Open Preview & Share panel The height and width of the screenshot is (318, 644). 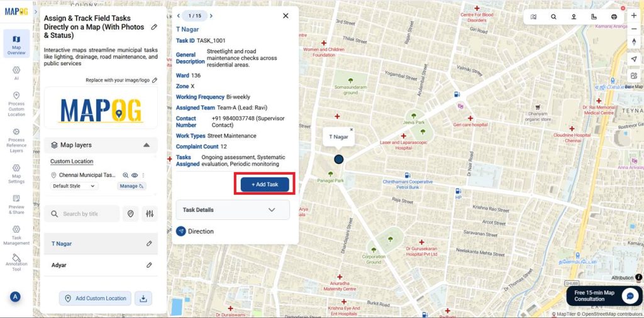click(x=16, y=204)
